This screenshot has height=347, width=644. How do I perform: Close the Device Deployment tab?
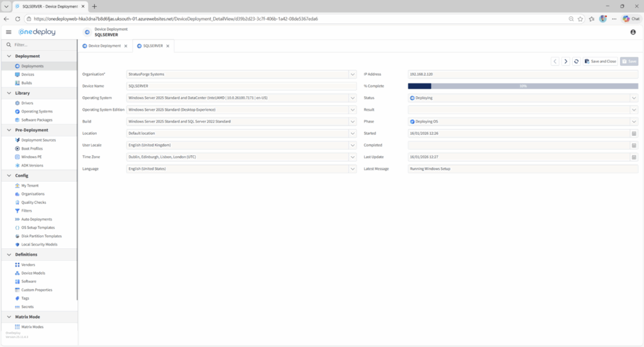point(126,46)
